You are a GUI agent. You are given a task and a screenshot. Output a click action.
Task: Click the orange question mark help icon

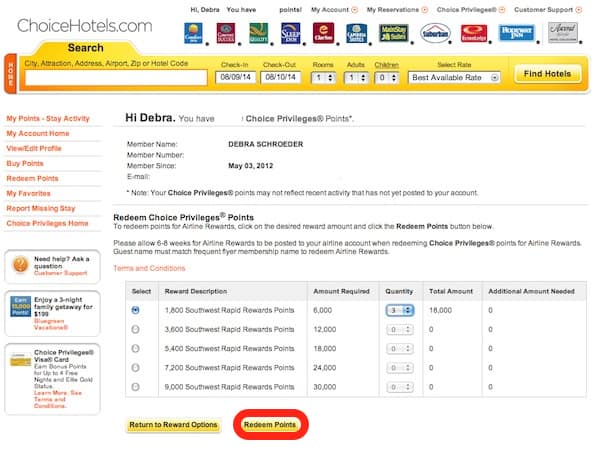(x=20, y=265)
